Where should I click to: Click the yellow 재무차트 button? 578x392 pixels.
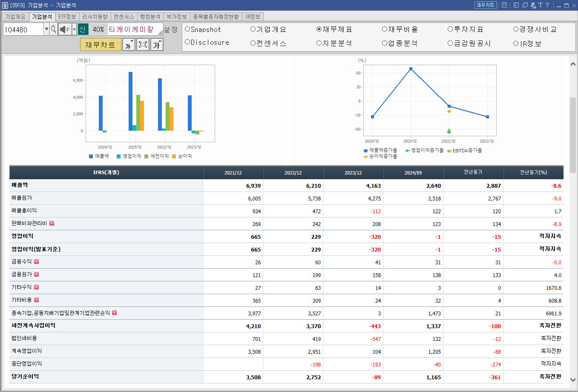(101, 44)
